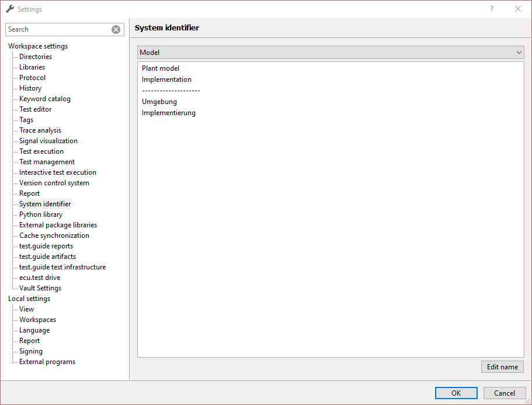532x405 pixels.
Task: Select Report under Workspace settings
Action: click(x=30, y=193)
